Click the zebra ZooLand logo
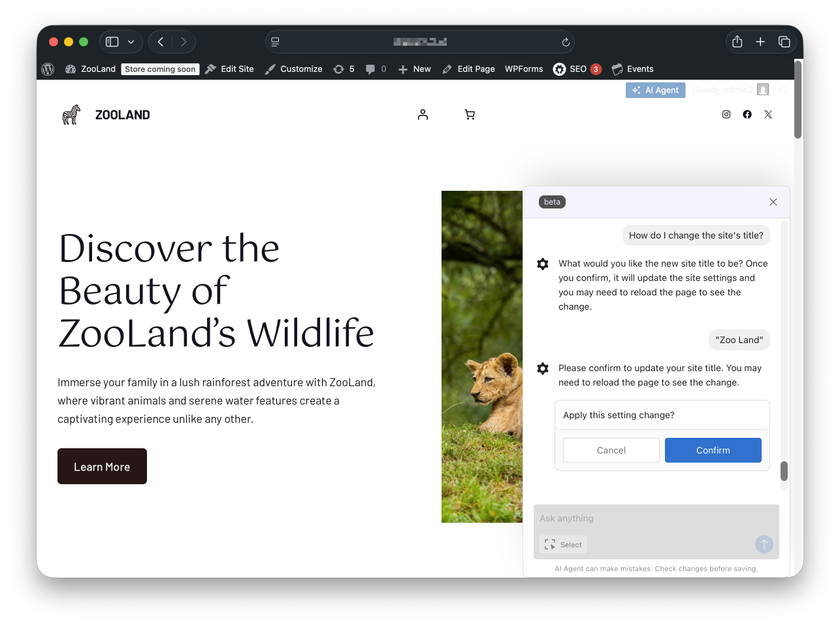This screenshot has height=626, width=840. 71,115
